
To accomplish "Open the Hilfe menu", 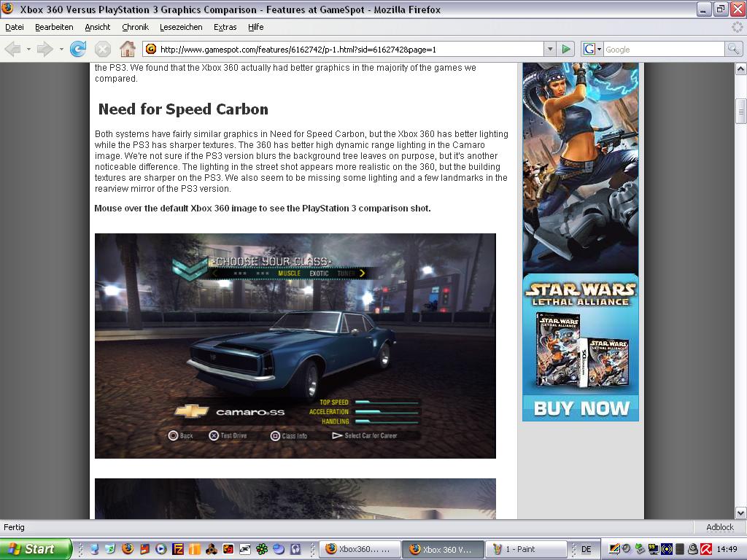I will click(x=256, y=27).
